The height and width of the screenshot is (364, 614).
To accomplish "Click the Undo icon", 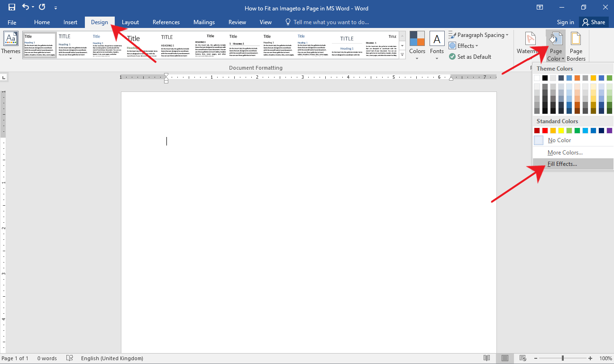I will (25, 7).
